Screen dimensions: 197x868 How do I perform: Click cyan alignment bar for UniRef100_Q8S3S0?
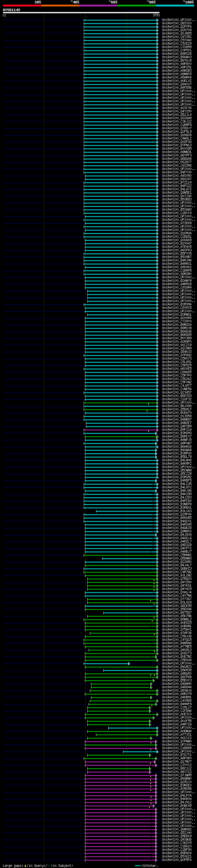point(121,23)
